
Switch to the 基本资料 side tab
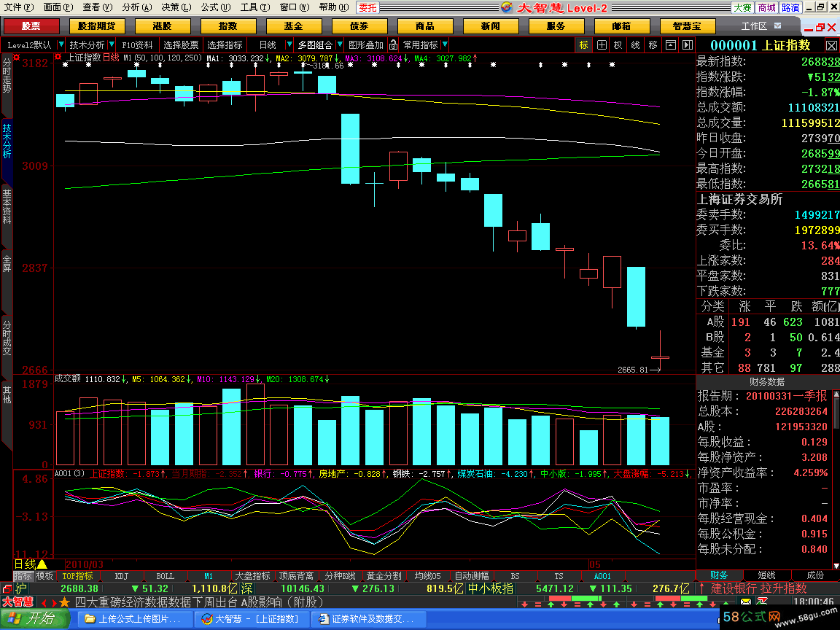coord(7,206)
